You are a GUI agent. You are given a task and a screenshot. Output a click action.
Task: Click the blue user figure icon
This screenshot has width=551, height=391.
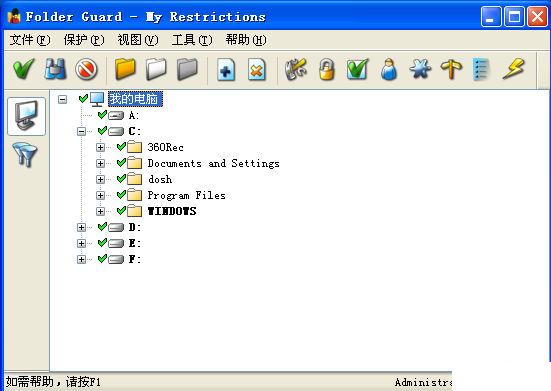pos(389,69)
